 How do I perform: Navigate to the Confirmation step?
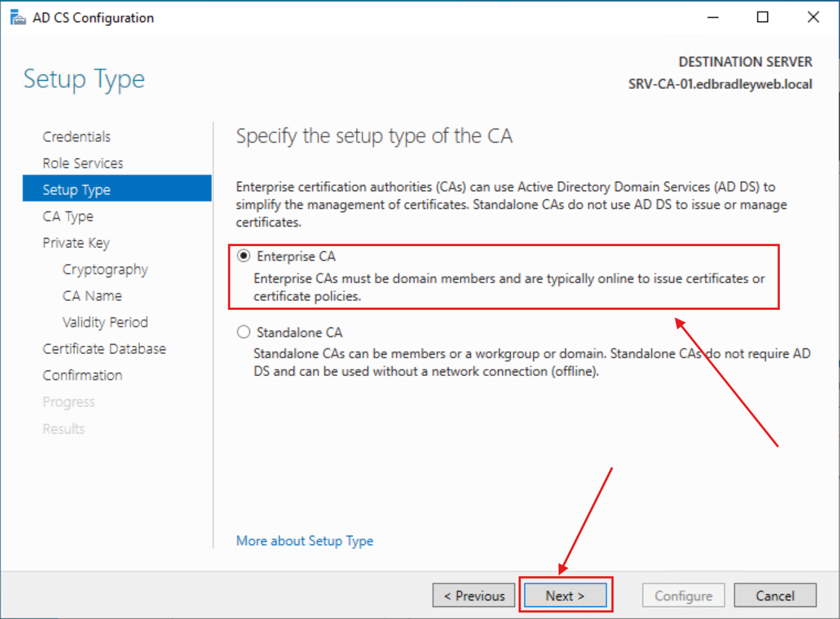[82, 375]
